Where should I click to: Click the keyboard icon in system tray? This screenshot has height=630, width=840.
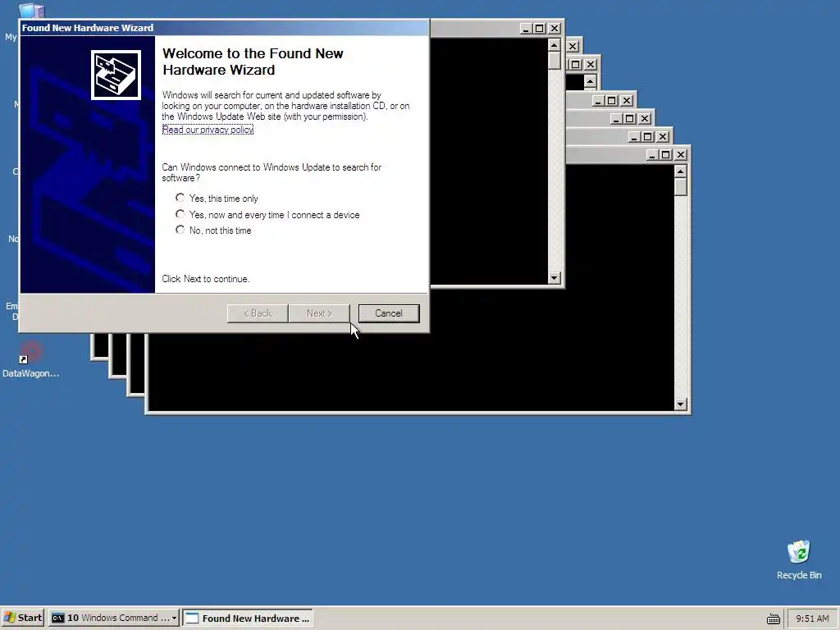(x=773, y=619)
